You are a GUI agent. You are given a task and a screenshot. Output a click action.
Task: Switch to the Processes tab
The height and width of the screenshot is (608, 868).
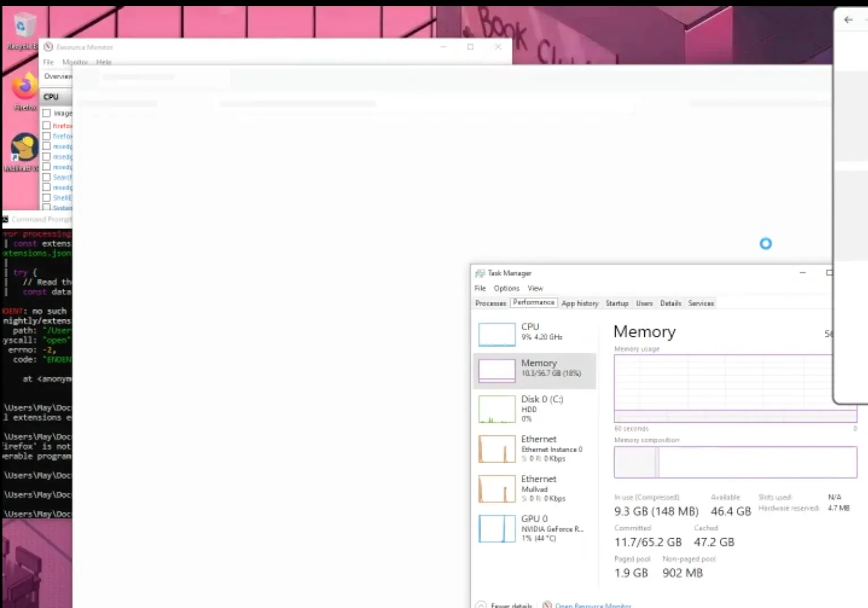(490, 303)
